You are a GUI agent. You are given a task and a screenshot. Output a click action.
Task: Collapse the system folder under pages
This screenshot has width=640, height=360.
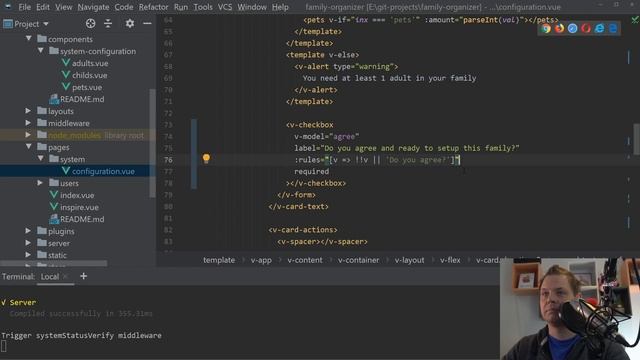[40, 159]
